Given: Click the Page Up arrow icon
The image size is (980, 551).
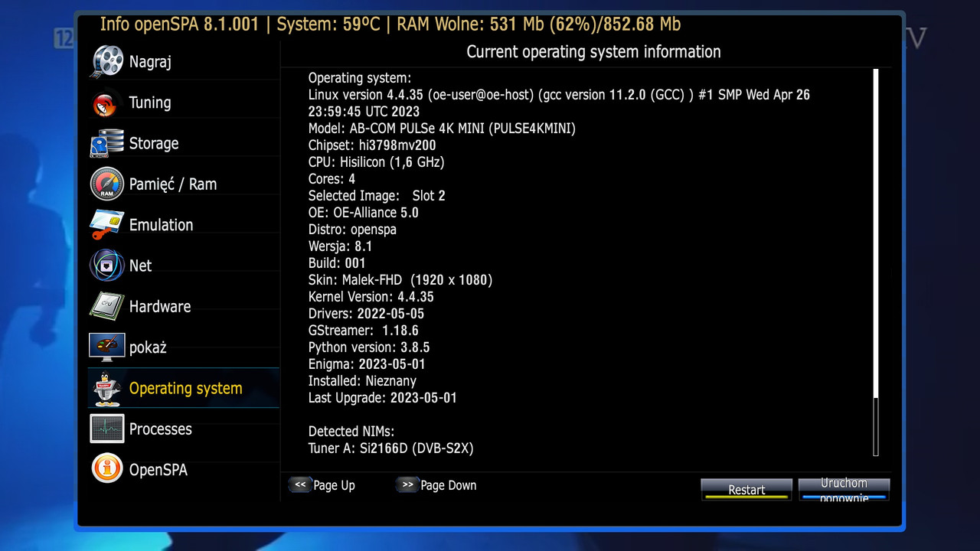Looking at the screenshot, I should [300, 485].
